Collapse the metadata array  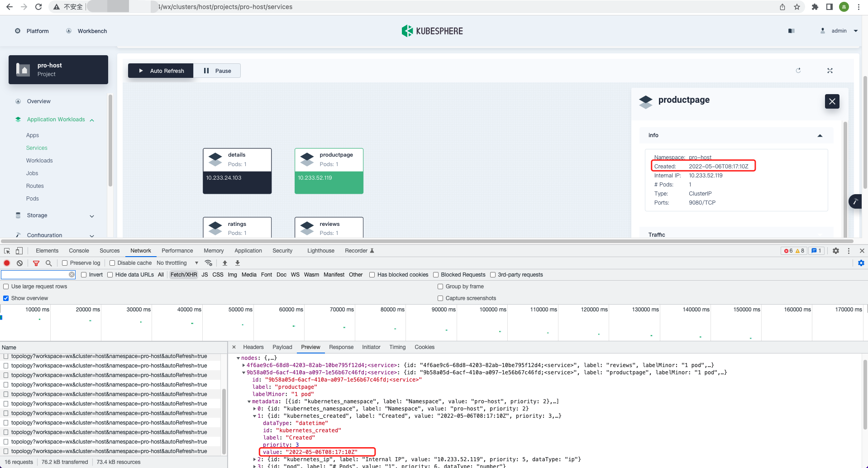coord(249,401)
